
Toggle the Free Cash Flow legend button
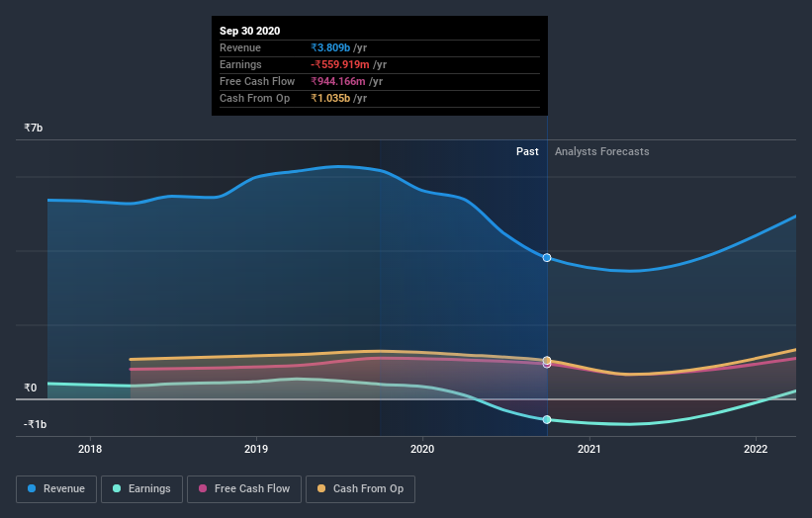coord(244,489)
